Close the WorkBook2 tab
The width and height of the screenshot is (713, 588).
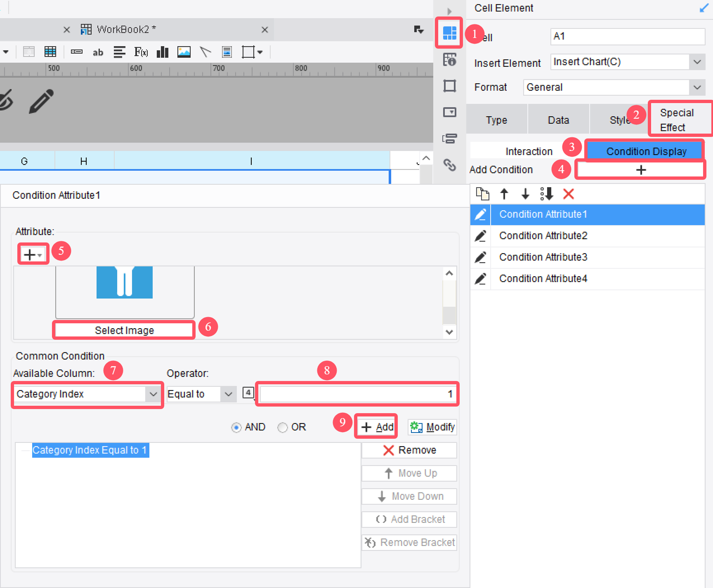[x=265, y=30]
